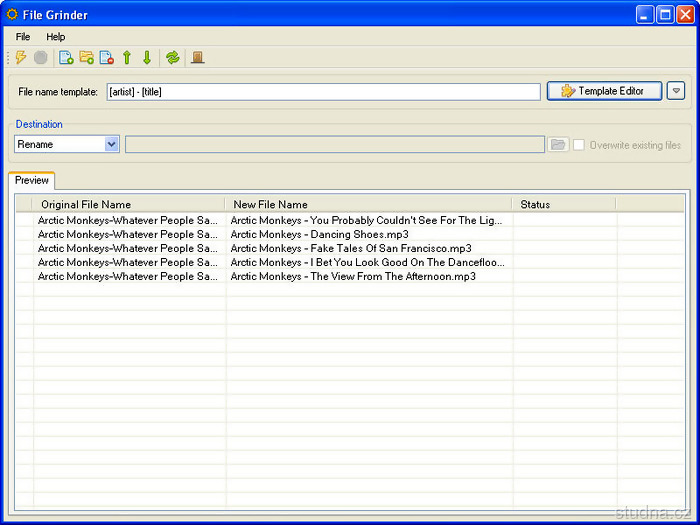Open the Help menu

pos(56,37)
